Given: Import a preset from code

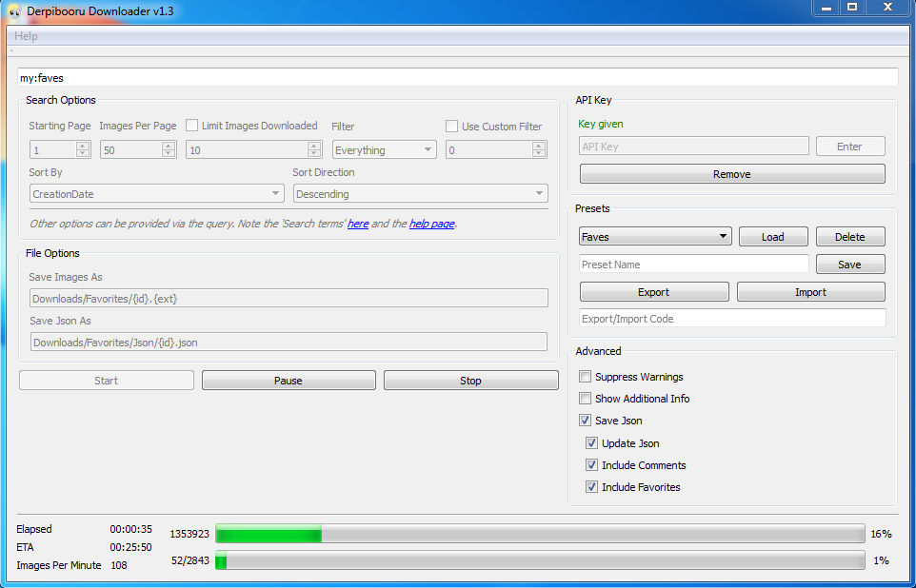Looking at the screenshot, I should pyautogui.click(x=811, y=292).
